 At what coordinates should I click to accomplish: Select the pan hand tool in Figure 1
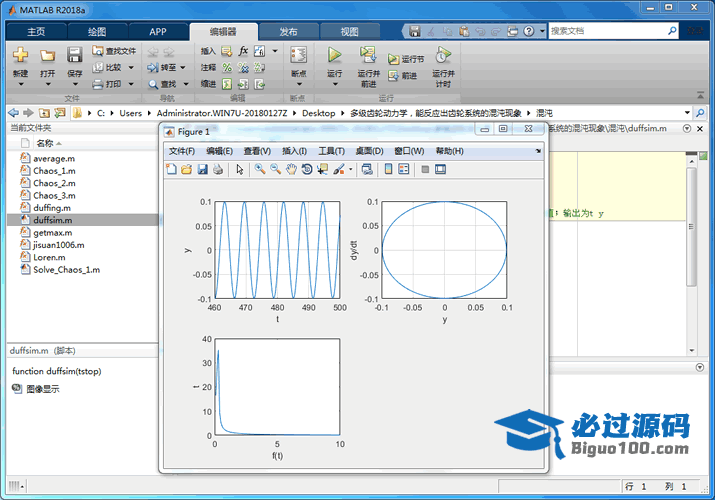[x=291, y=170]
